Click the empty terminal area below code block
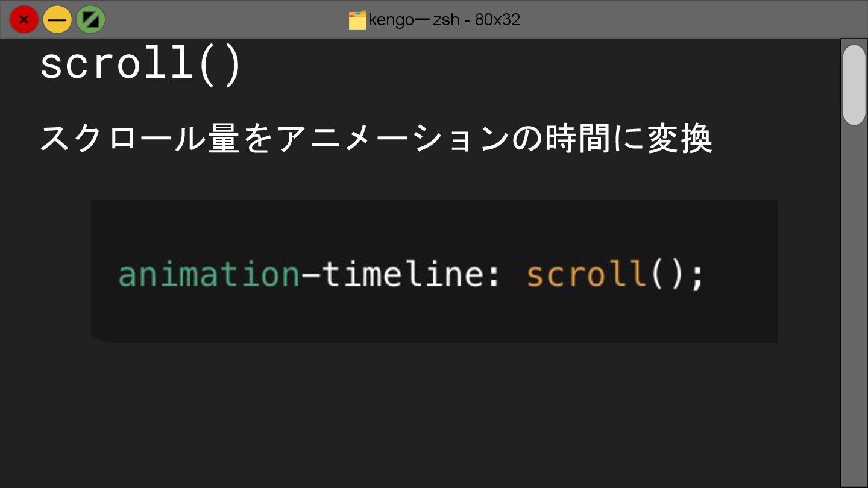This screenshot has width=868, height=488. tap(422, 416)
